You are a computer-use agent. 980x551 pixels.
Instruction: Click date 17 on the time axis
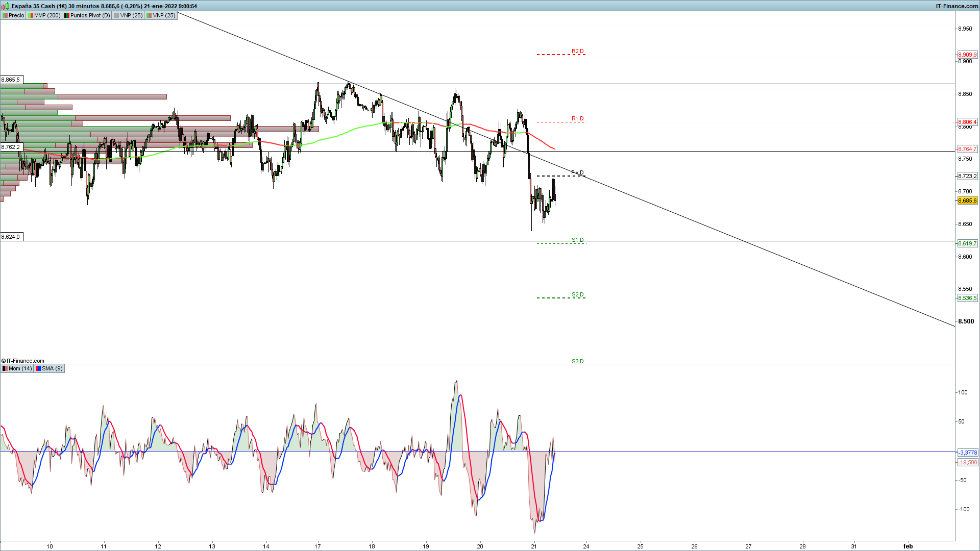317,546
